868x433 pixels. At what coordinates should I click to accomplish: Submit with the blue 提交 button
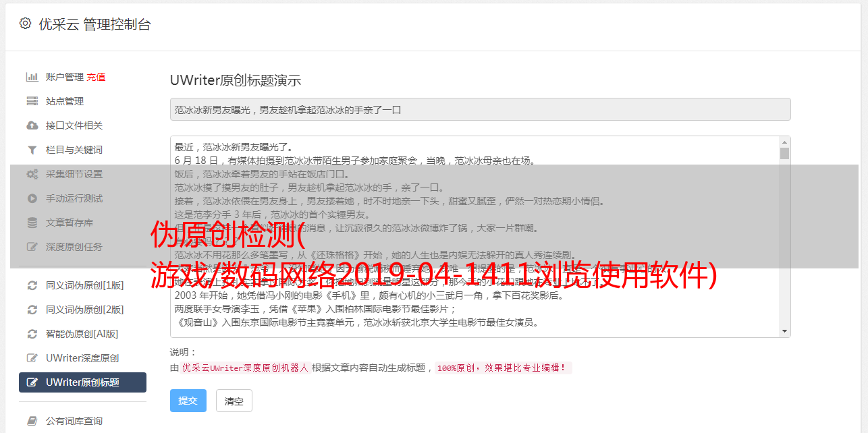(x=188, y=401)
